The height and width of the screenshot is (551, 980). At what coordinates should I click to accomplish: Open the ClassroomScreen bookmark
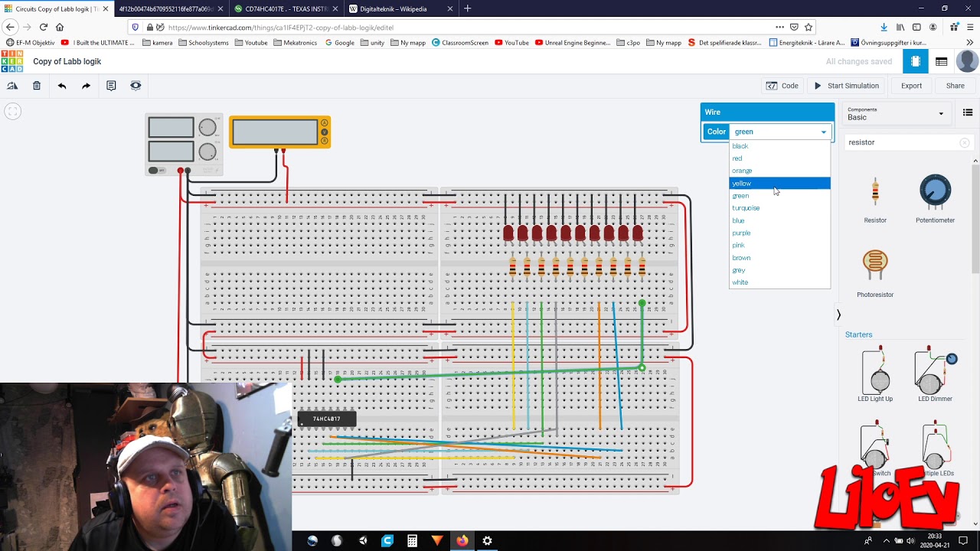click(459, 43)
